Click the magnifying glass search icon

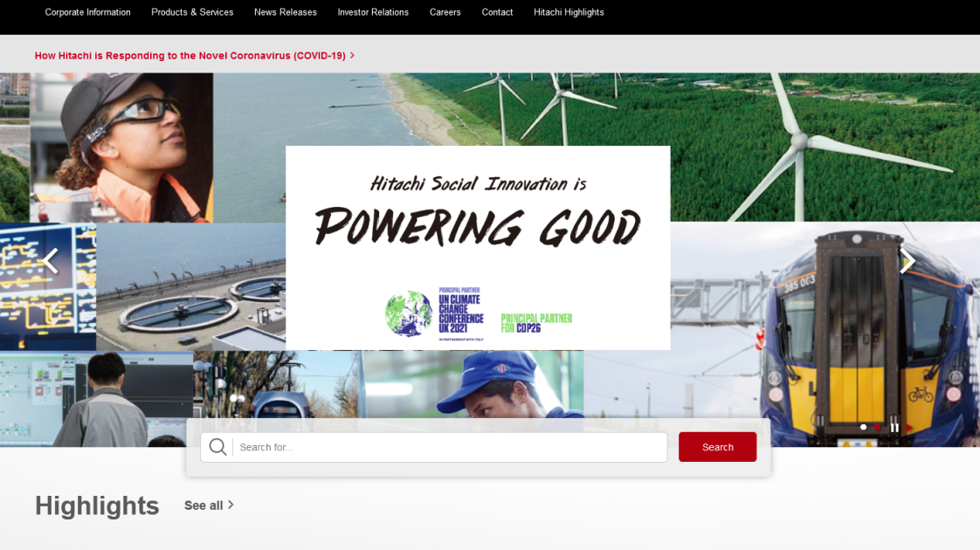217,447
